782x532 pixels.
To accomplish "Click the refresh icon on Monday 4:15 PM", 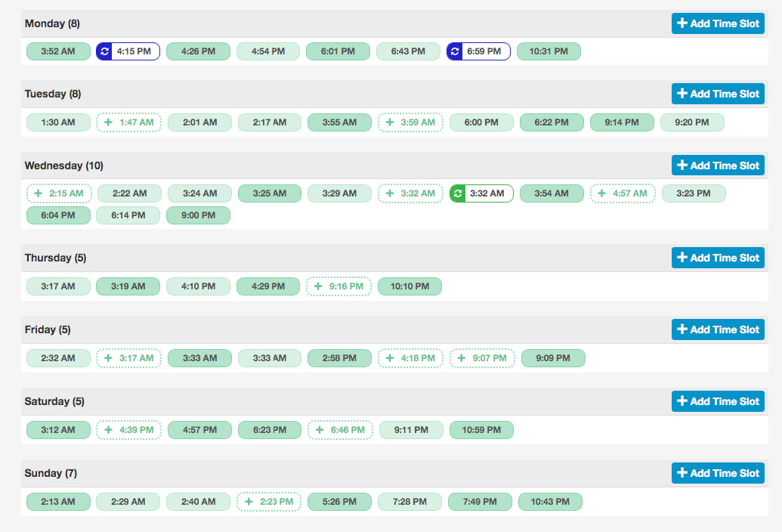I will coord(104,51).
